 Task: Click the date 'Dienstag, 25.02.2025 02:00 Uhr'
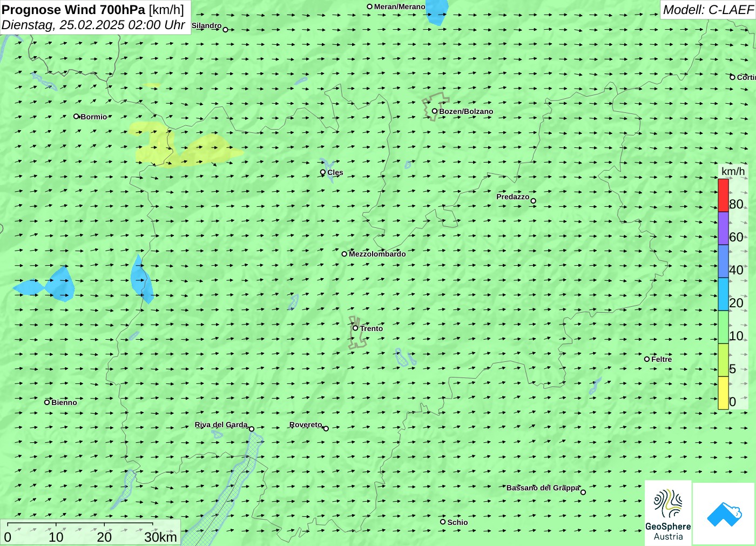93,25
